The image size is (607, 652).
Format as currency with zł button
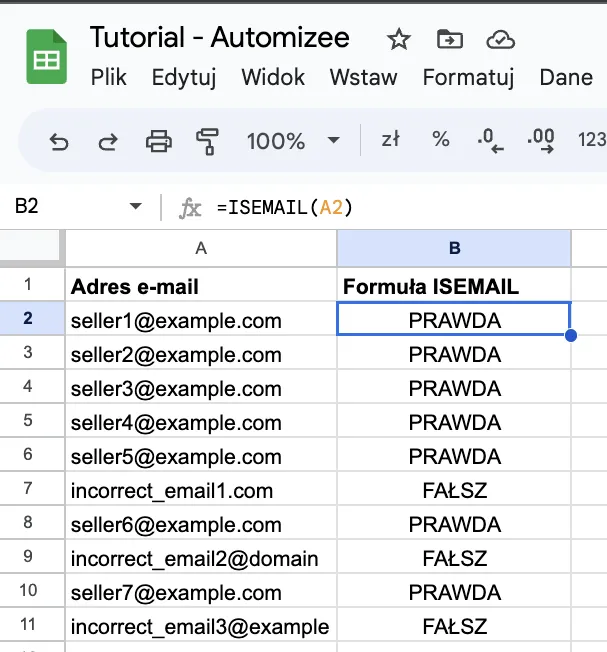390,139
